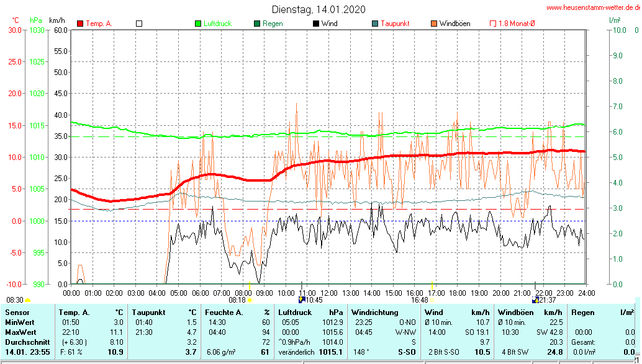The height and width of the screenshot is (364, 642).
Task: Click the Feuchte A. column header
Action: coord(223,312)
